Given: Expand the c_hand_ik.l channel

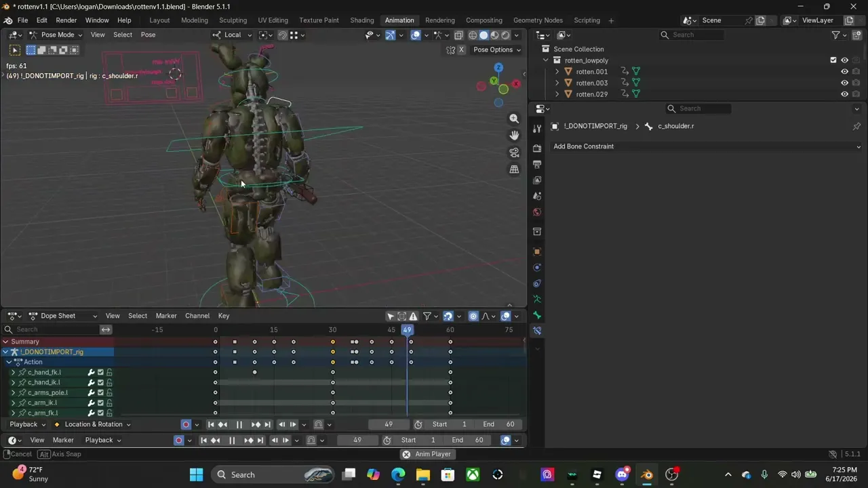Looking at the screenshot, I should [13, 382].
